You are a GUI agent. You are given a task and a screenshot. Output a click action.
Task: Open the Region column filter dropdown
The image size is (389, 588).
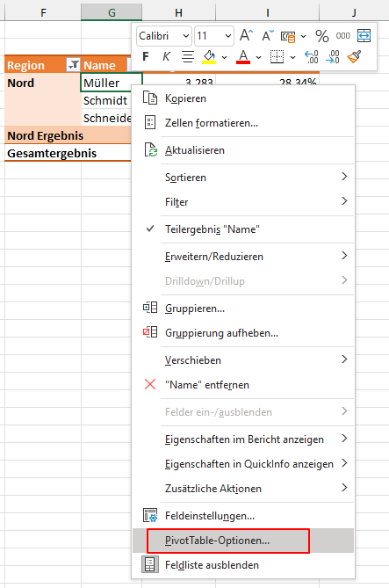(x=73, y=65)
